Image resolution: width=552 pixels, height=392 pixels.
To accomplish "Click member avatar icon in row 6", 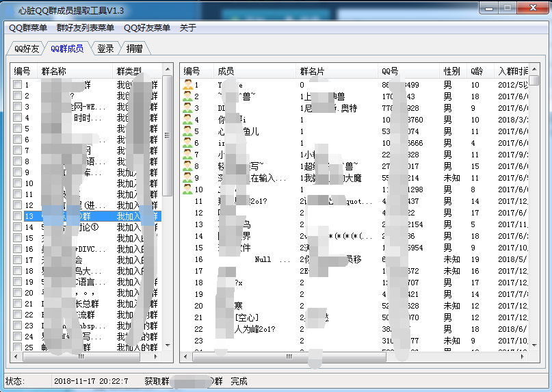I will (x=187, y=143).
